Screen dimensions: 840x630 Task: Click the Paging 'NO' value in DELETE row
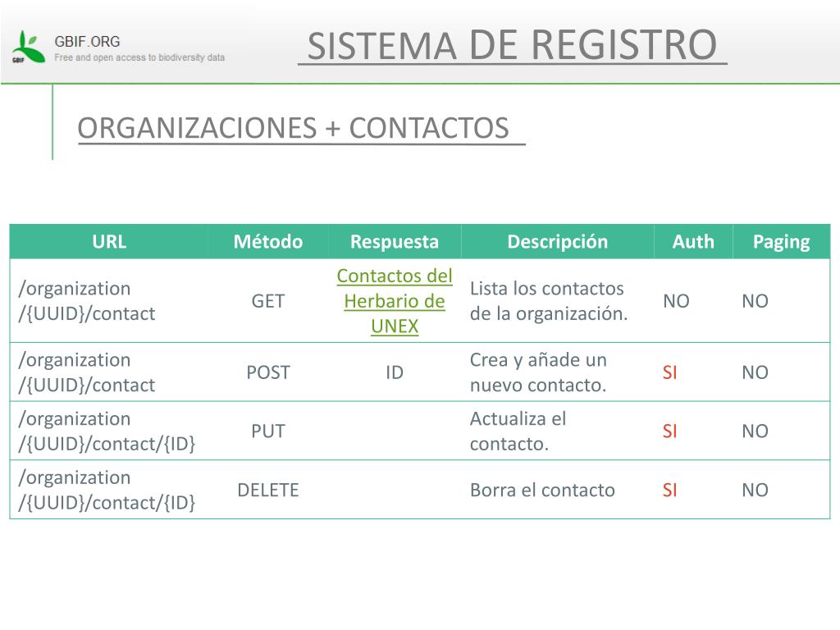755,491
